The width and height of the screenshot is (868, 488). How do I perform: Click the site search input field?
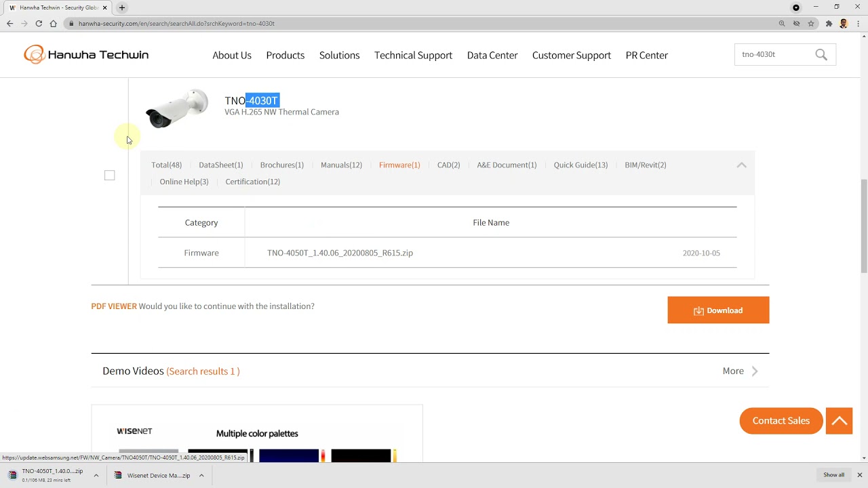pos(774,54)
